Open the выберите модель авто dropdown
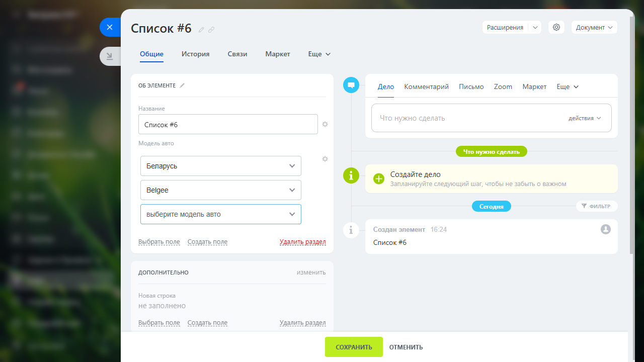 [221, 214]
